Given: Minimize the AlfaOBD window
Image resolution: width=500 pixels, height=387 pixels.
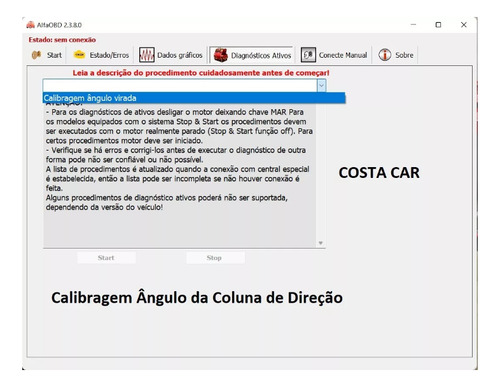Looking at the screenshot, I should pyautogui.click(x=413, y=25).
